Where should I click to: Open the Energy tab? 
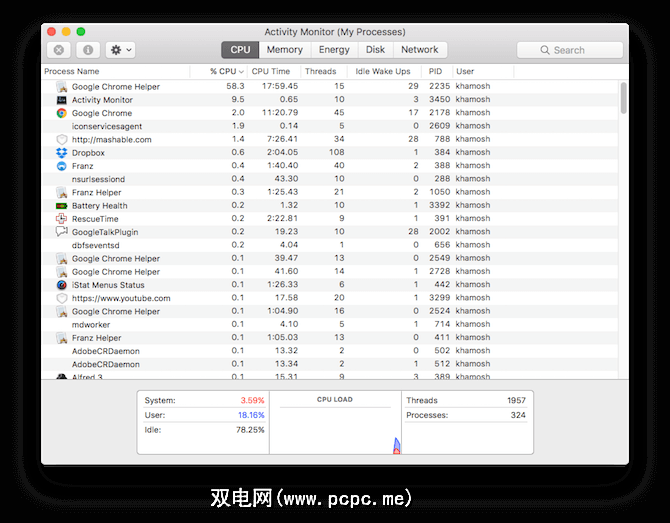click(x=334, y=50)
